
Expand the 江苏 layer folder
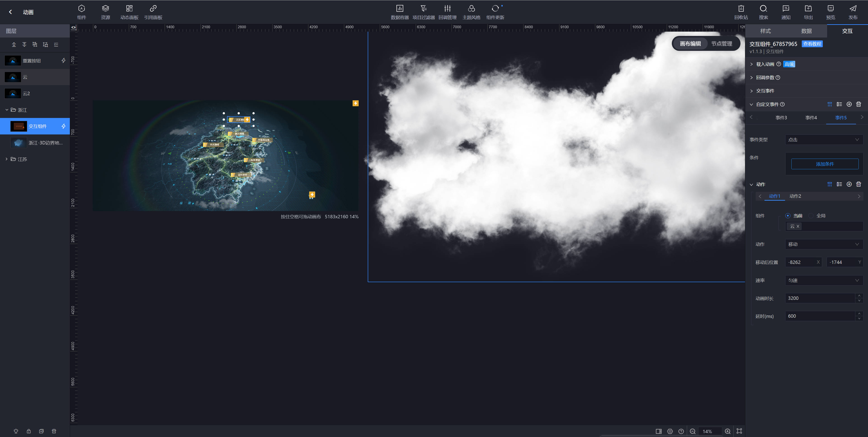coord(6,159)
